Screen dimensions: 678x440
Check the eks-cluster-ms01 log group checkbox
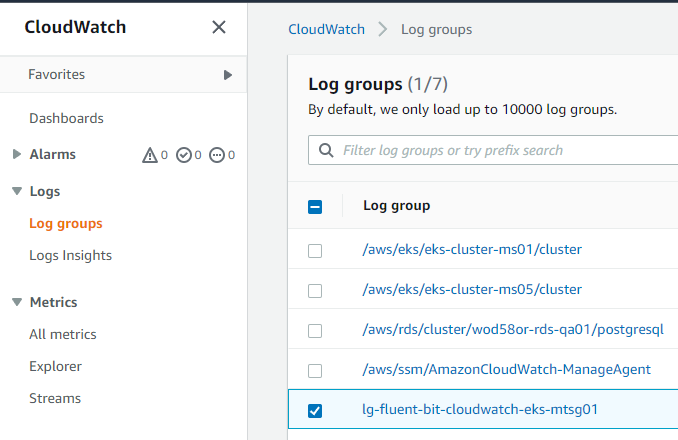pos(315,250)
